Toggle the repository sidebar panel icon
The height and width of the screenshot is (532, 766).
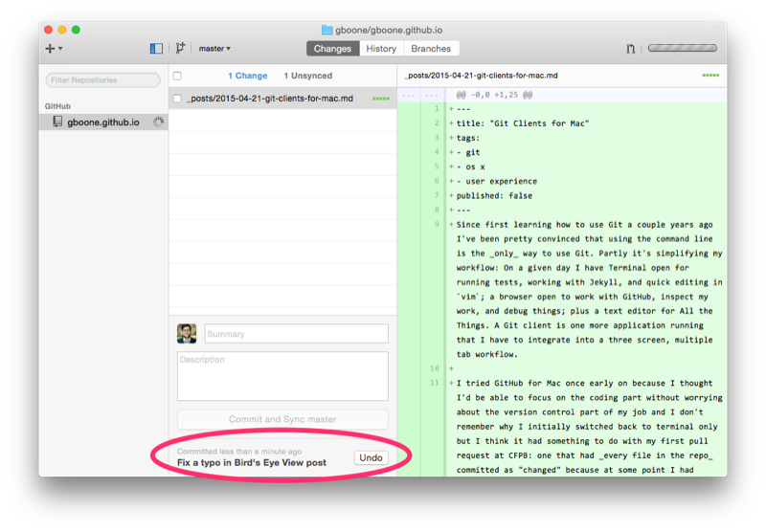(156, 48)
